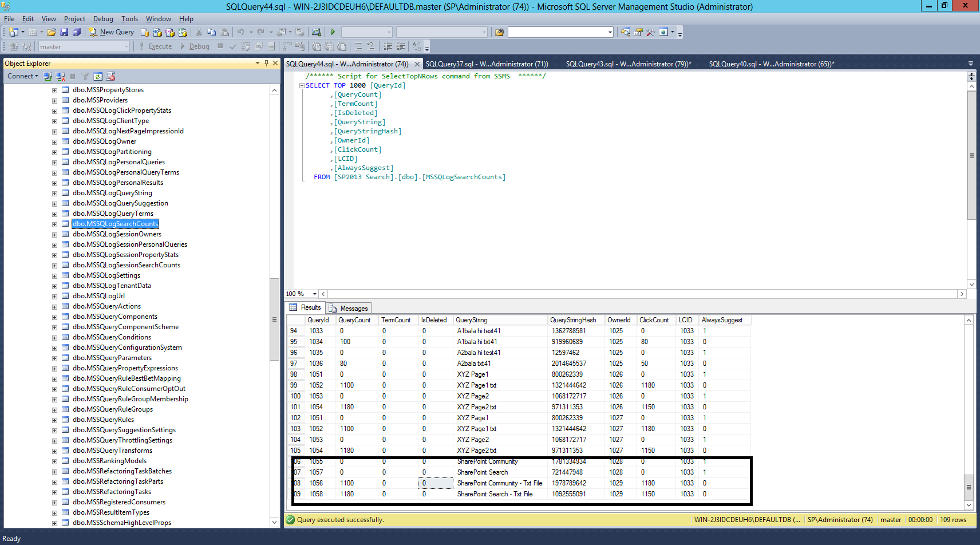This screenshot has width=980, height=545.
Task: Toggle Object Explorer auto hide pin
Action: [266, 63]
